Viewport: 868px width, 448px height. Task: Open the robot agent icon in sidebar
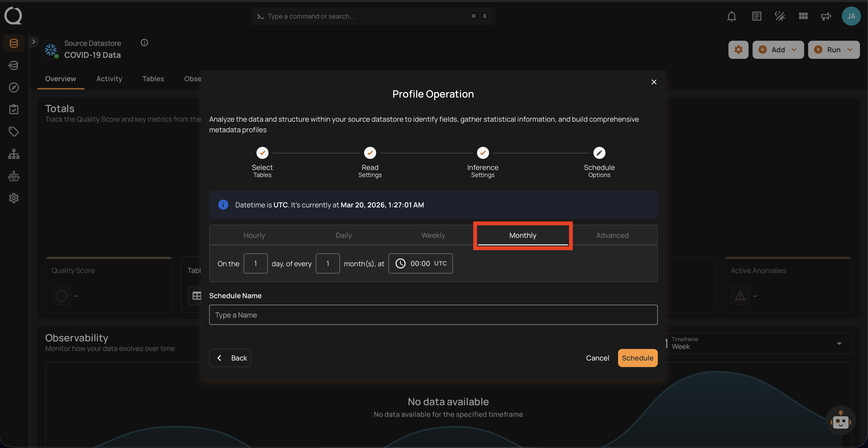pos(14,176)
